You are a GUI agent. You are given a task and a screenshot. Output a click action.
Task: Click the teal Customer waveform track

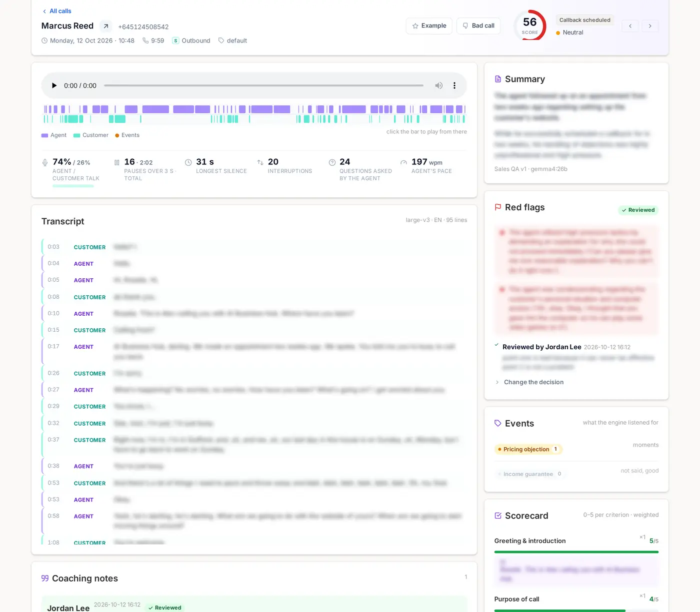254,119
